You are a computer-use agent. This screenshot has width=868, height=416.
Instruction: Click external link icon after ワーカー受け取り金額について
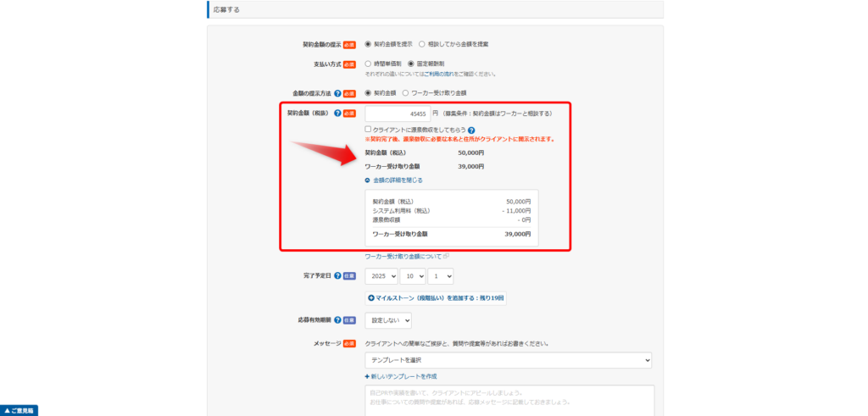[446, 256]
